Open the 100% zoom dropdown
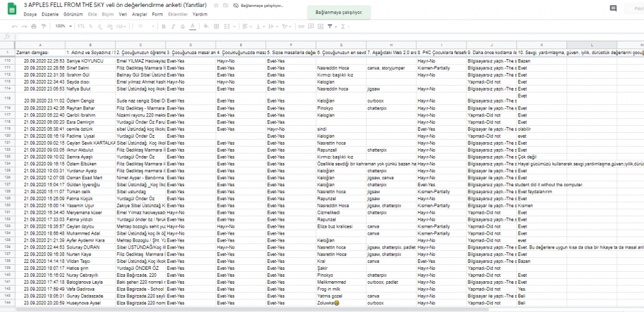 [x=63, y=26]
